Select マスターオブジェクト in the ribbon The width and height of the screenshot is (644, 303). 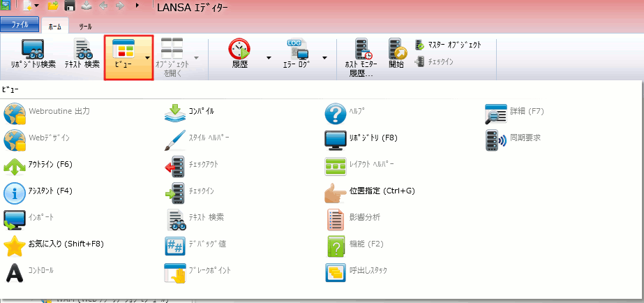point(448,45)
